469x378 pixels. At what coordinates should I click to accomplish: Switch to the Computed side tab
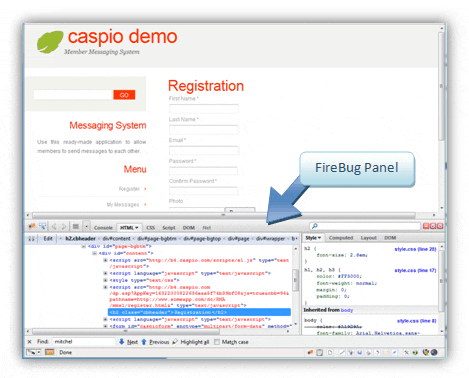341,238
